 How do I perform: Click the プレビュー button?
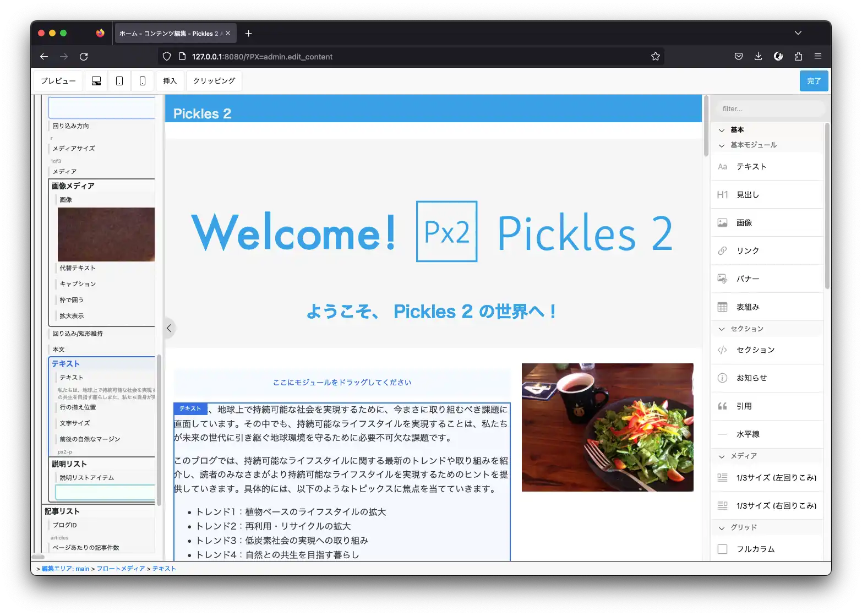58,81
